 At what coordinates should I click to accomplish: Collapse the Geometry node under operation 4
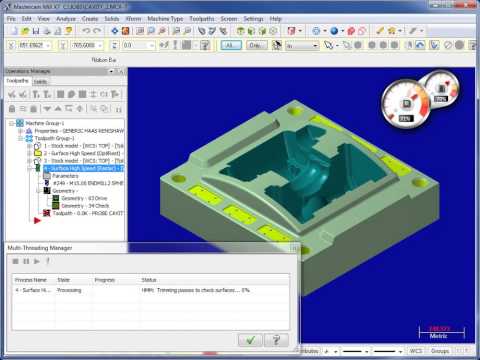(38, 191)
